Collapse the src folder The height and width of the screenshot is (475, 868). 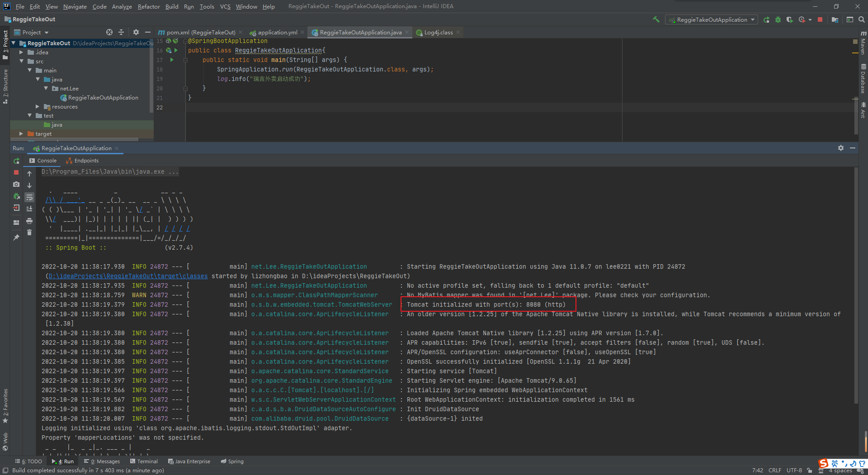(21, 61)
